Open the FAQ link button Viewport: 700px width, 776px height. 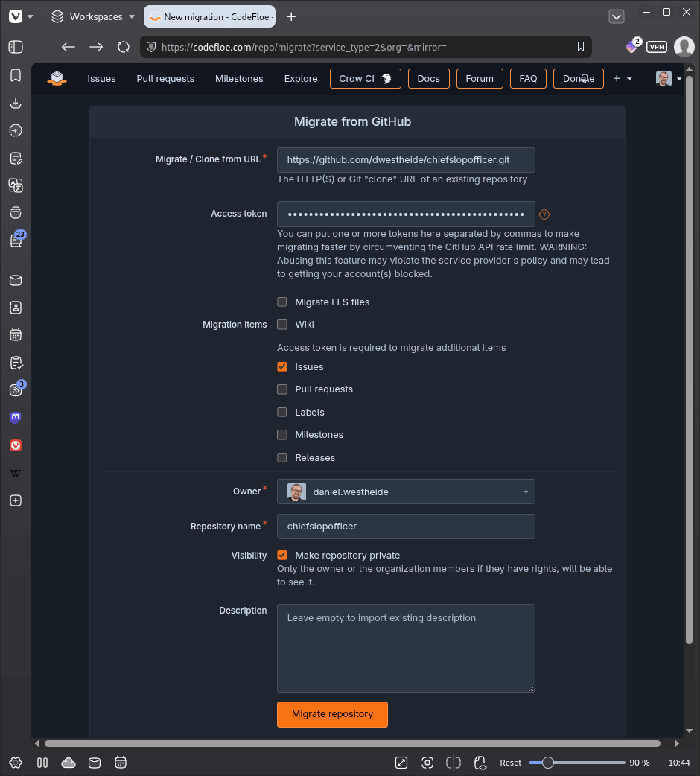[528, 79]
